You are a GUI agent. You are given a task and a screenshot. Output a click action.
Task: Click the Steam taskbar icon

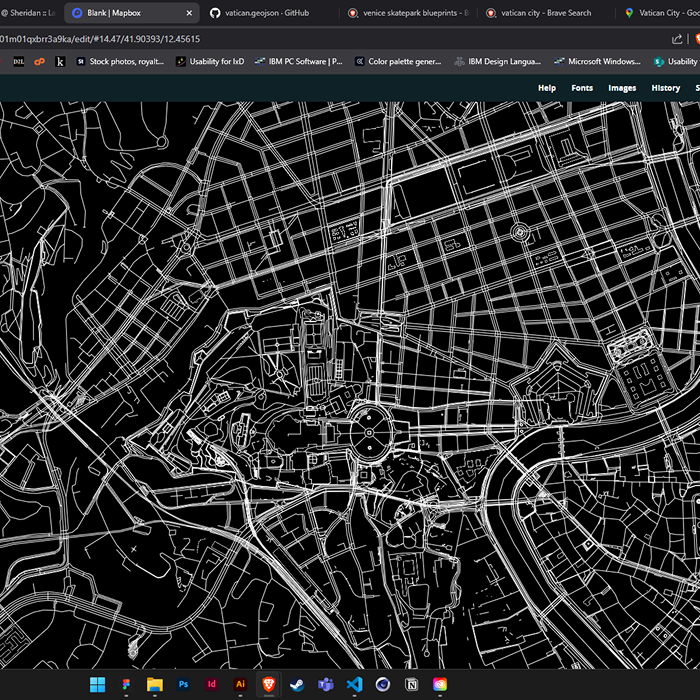(297, 685)
